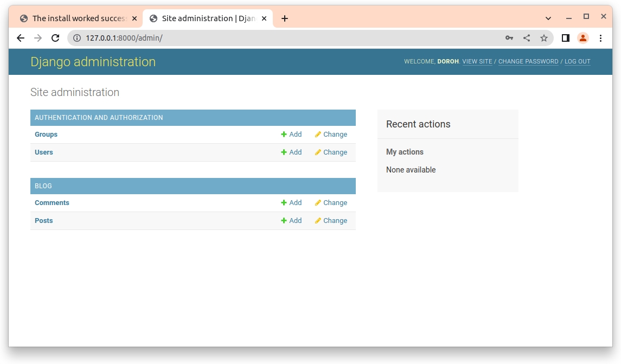Toggle the browser side panel icon
621x364 pixels.
[565, 38]
